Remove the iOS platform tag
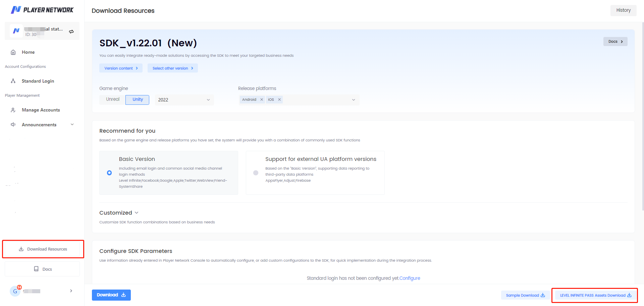This screenshot has height=306, width=644. 279,100
